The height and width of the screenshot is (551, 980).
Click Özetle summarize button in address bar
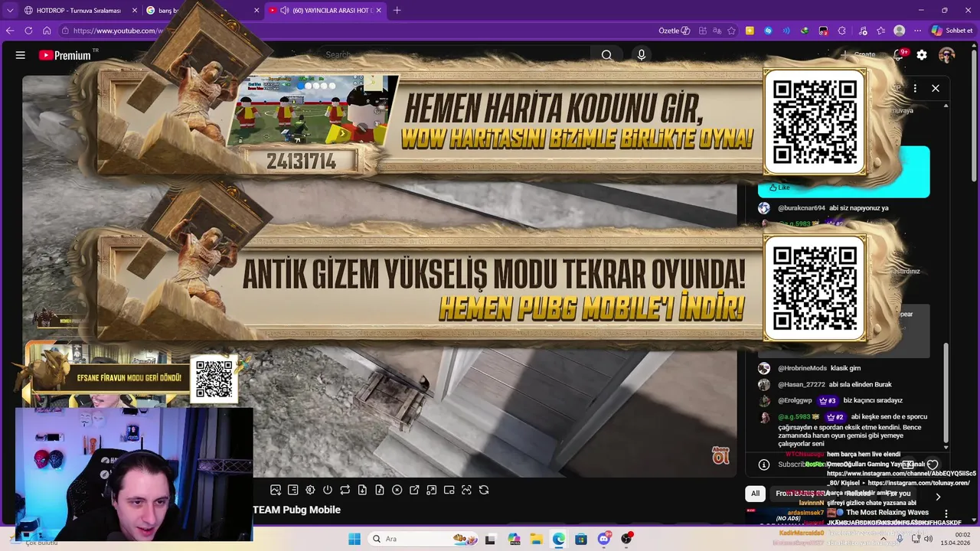point(675,31)
